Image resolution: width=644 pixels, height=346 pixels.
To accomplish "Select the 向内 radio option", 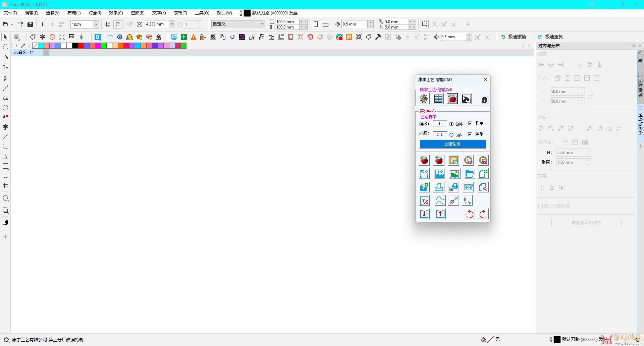I will [x=451, y=135].
